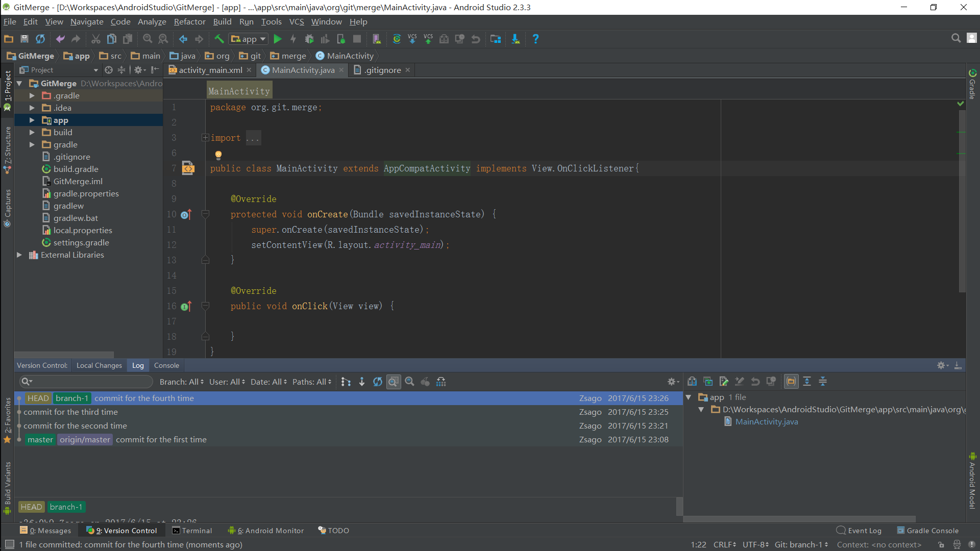Click the Cherry-pick icon in log toolbar
The image size is (980, 551).
coord(425,382)
